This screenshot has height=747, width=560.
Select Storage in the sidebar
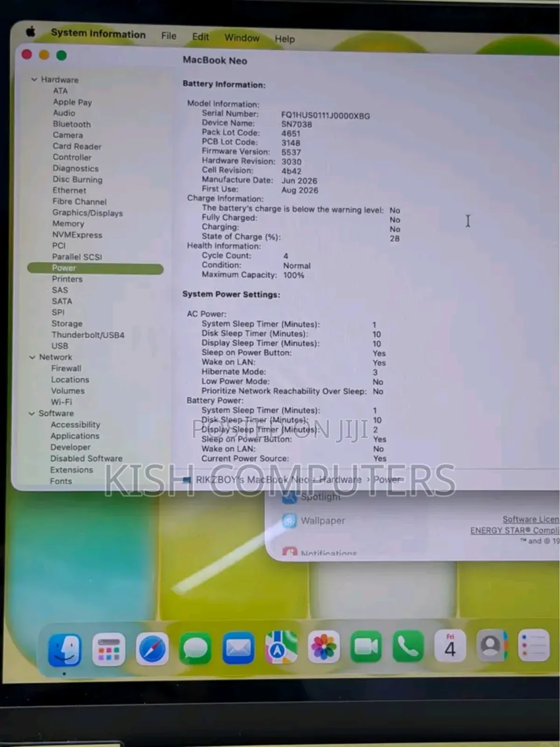[x=67, y=324]
